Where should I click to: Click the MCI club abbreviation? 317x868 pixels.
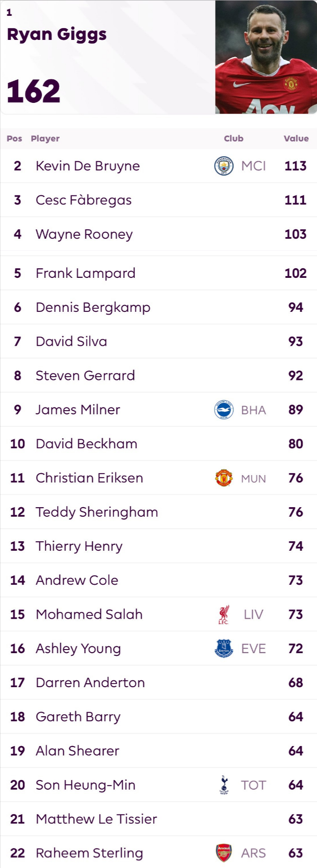pyautogui.click(x=254, y=166)
